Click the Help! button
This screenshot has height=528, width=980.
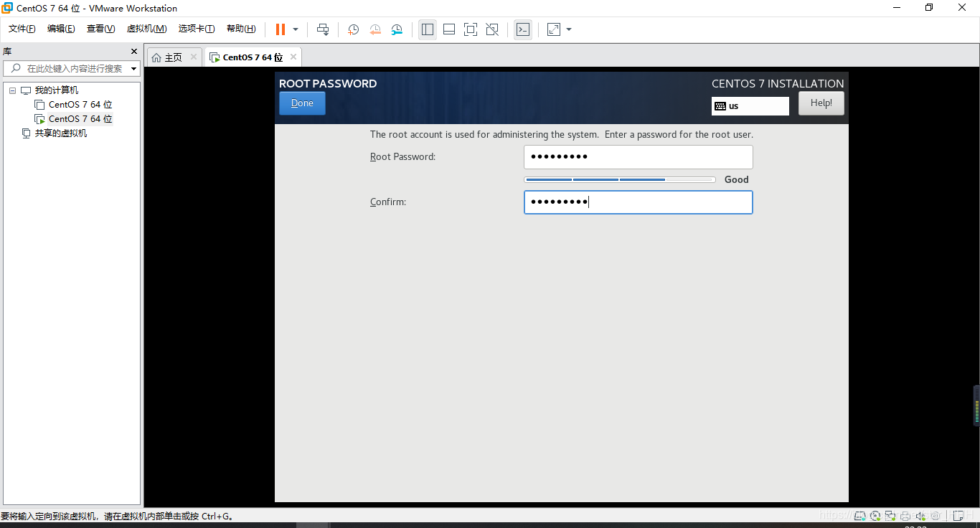[821, 103]
